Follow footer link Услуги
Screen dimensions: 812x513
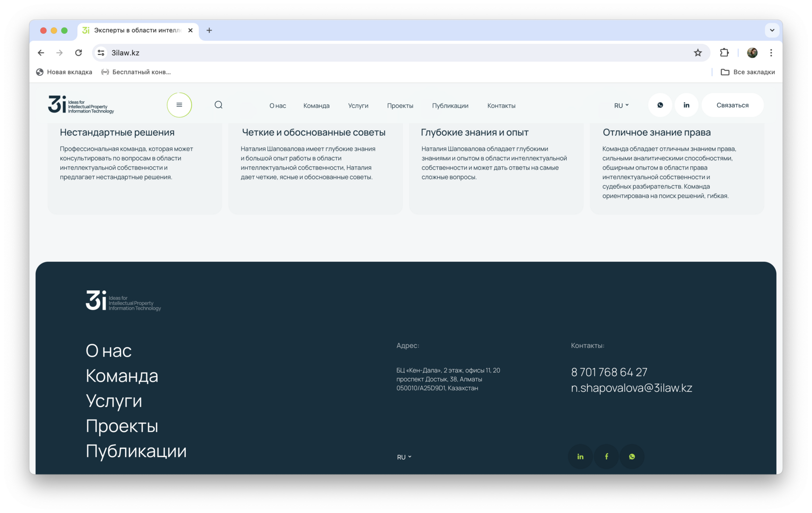[x=114, y=401]
